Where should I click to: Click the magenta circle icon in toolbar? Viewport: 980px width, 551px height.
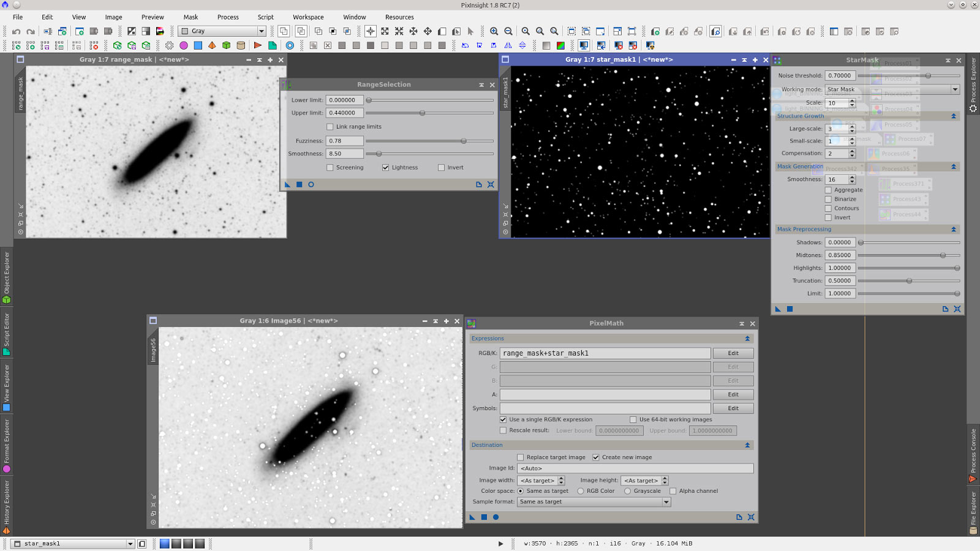pyautogui.click(x=184, y=45)
